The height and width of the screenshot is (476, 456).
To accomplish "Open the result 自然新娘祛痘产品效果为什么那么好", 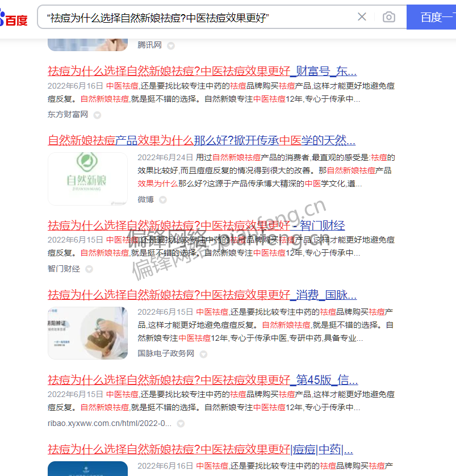I will coord(202,140).
